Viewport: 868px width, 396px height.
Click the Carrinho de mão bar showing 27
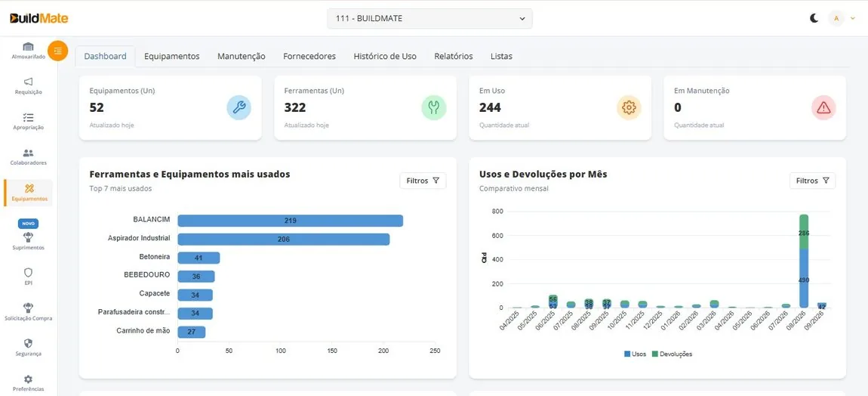tap(192, 333)
